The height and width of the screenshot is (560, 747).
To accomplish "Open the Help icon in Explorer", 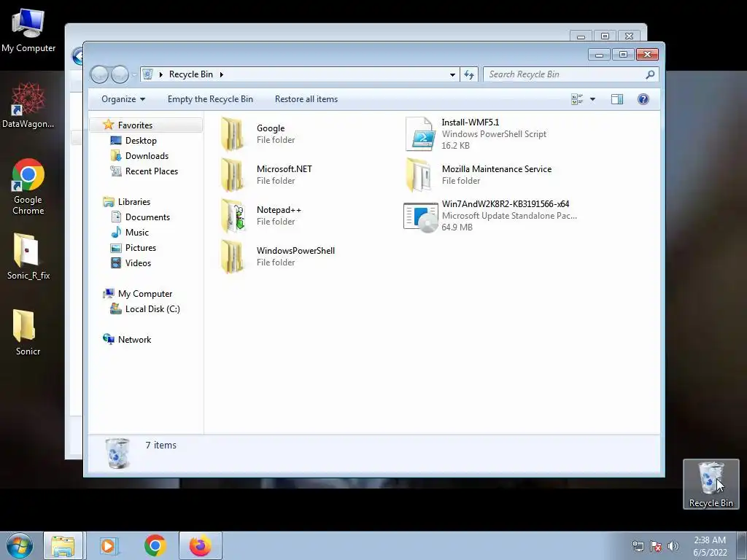I will pos(643,99).
